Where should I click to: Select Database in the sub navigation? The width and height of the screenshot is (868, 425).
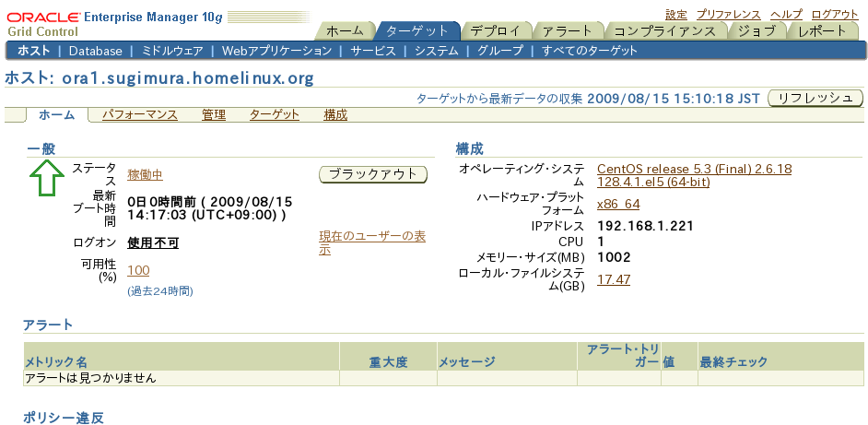click(x=95, y=51)
